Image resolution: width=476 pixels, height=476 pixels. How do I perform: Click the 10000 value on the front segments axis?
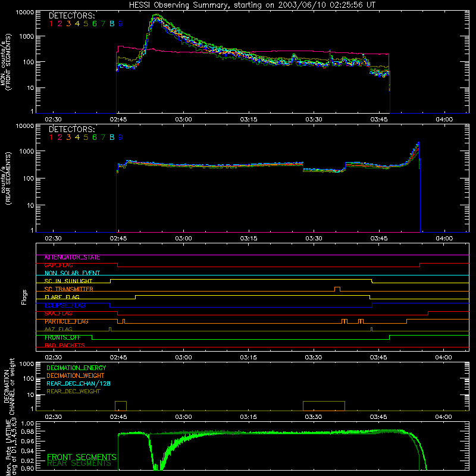point(25,12)
